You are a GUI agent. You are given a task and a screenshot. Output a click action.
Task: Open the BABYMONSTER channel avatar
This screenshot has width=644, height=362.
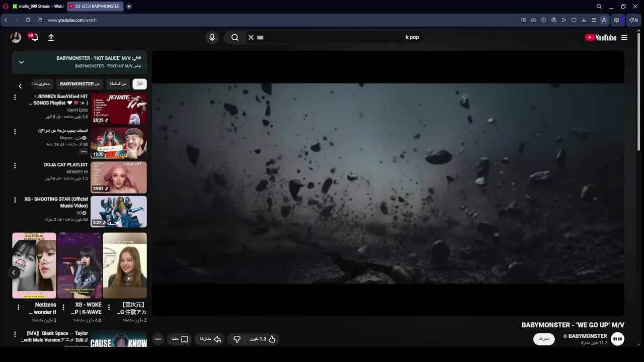(617, 339)
